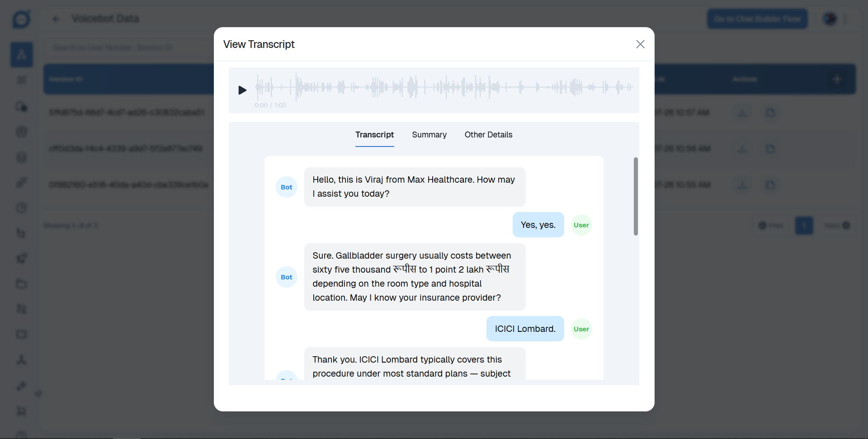Play the call recording audio
The image size is (868, 439).
(242, 90)
